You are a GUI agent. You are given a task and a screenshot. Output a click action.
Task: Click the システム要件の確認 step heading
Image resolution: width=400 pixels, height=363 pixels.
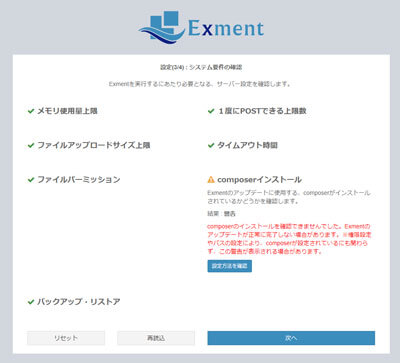201,67
